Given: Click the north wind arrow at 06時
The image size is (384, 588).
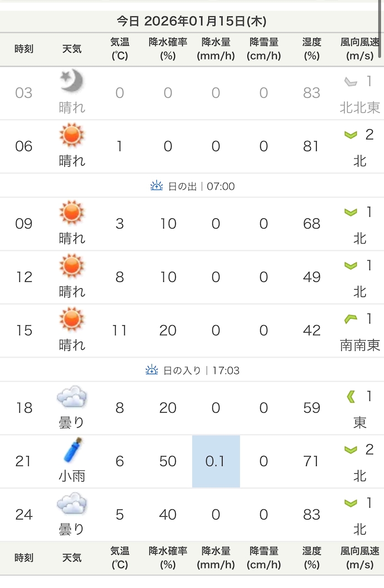Looking at the screenshot, I should pos(351,135).
